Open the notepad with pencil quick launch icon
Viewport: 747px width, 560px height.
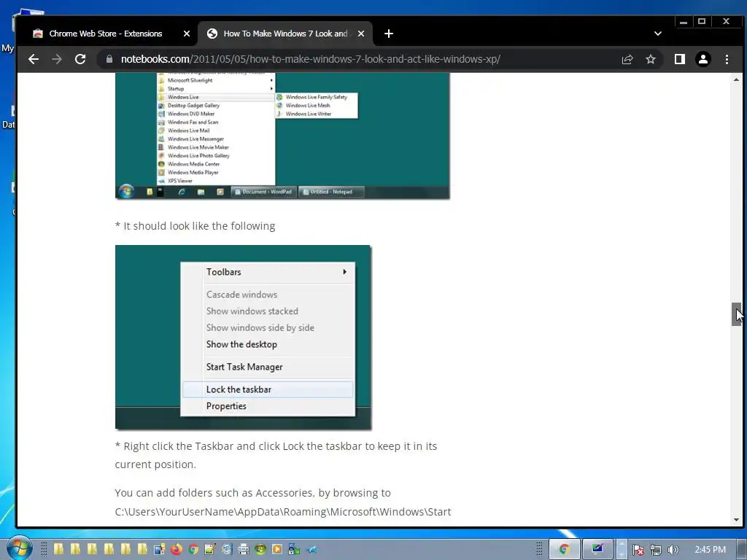(209, 549)
